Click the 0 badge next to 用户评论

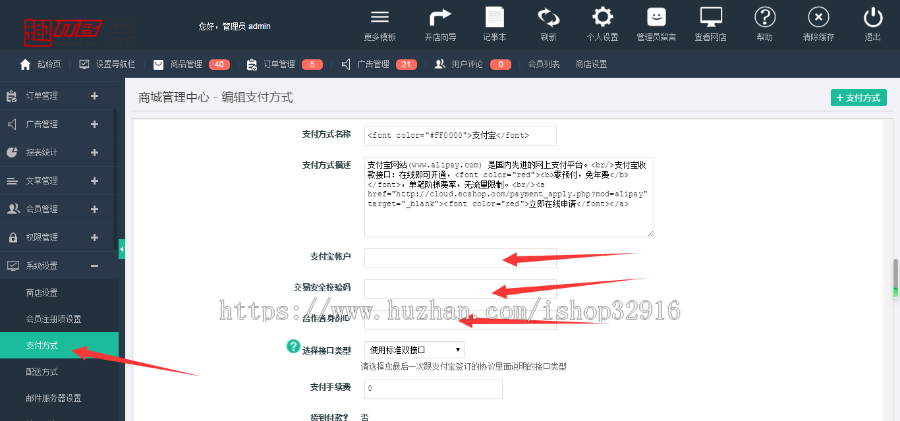[x=501, y=64]
